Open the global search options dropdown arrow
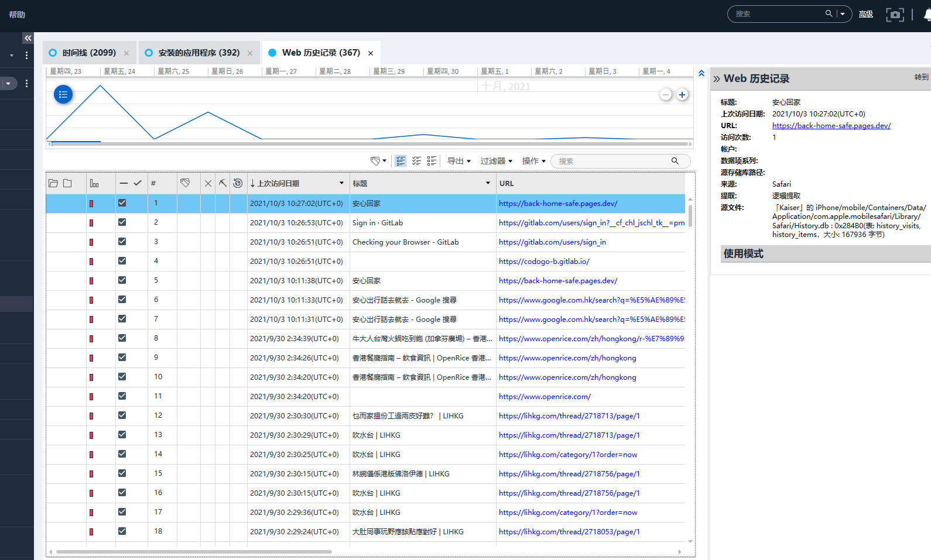Viewport: 931px width, 560px height. click(x=843, y=14)
